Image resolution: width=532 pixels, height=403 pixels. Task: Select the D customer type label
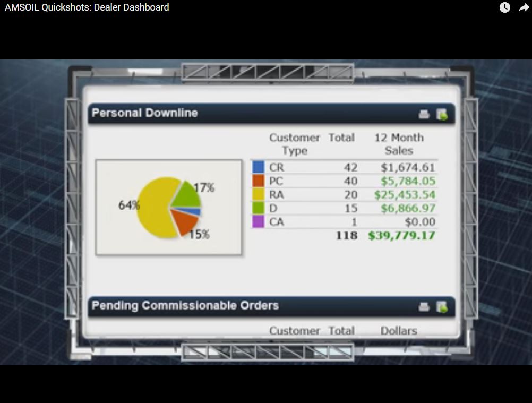tap(273, 208)
